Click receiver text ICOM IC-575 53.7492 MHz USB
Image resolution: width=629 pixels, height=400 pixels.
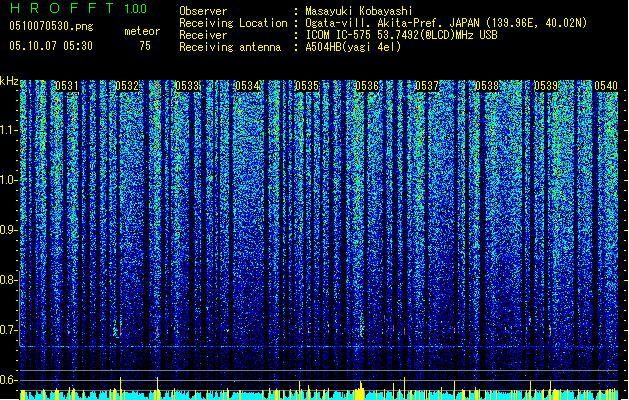point(401,35)
